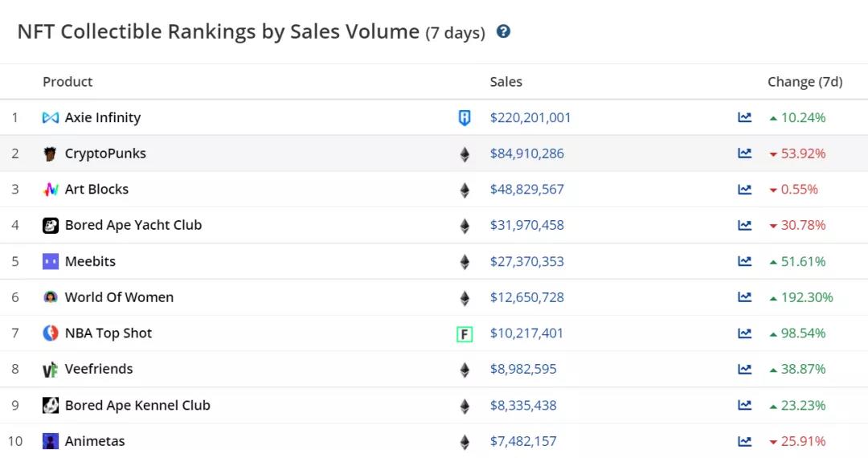The height and width of the screenshot is (458, 868).
Task: Click the Veefriends logo icon
Action: pos(51,370)
